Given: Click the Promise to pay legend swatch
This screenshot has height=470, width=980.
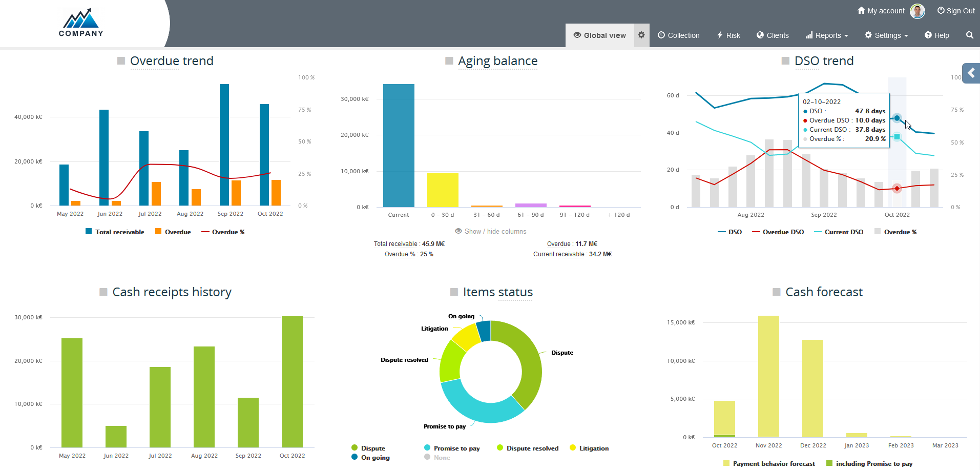Looking at the screenshot, I should (x=427, y=448).
